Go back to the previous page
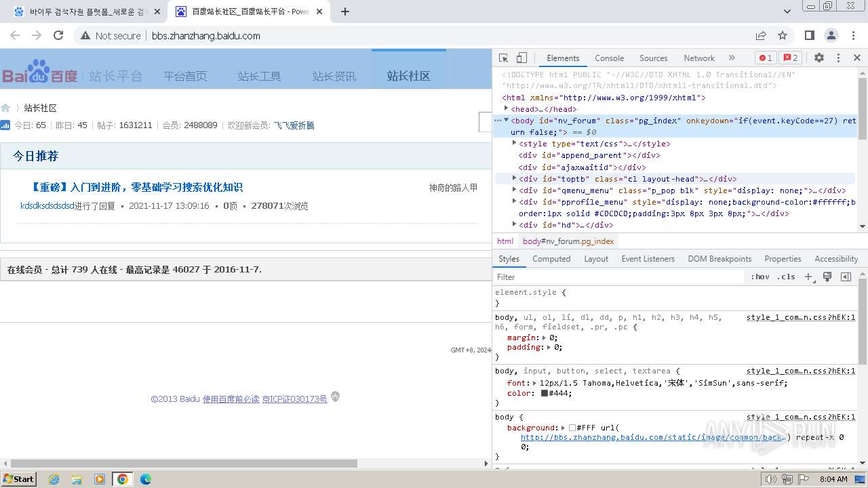This screenshot has height=488, width=868. (x=15, y=35)
